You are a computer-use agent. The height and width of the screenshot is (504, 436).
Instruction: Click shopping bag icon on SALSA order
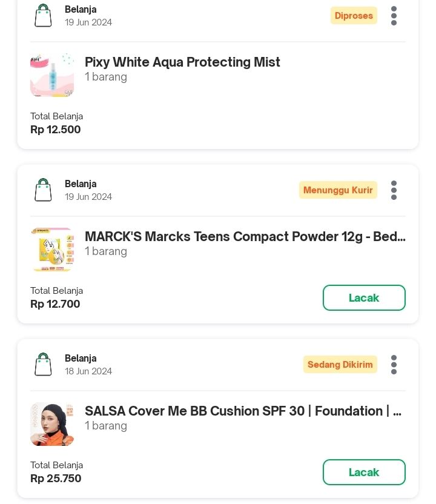(43, 365)
